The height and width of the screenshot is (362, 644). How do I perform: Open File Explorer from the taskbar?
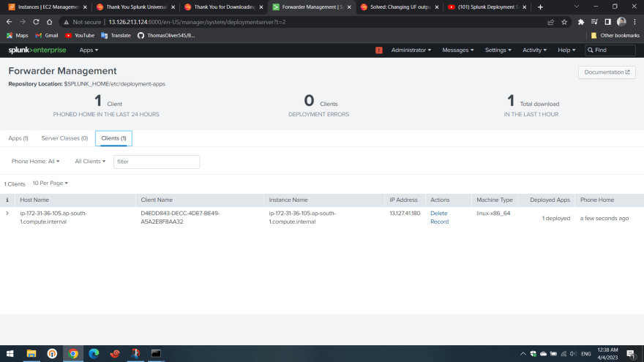31,353
